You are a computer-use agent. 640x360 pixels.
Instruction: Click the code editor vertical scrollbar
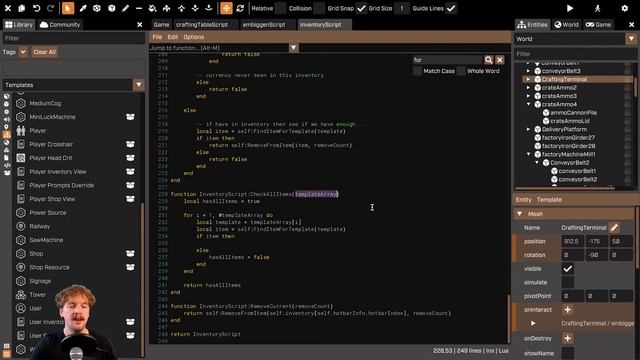(509, 318)
